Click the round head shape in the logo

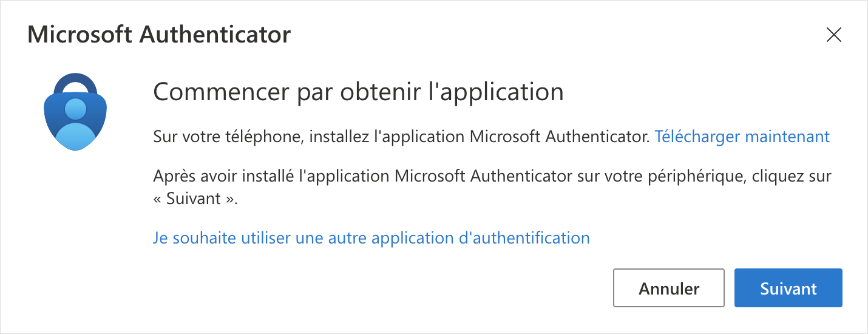click(x=75, y=110)
